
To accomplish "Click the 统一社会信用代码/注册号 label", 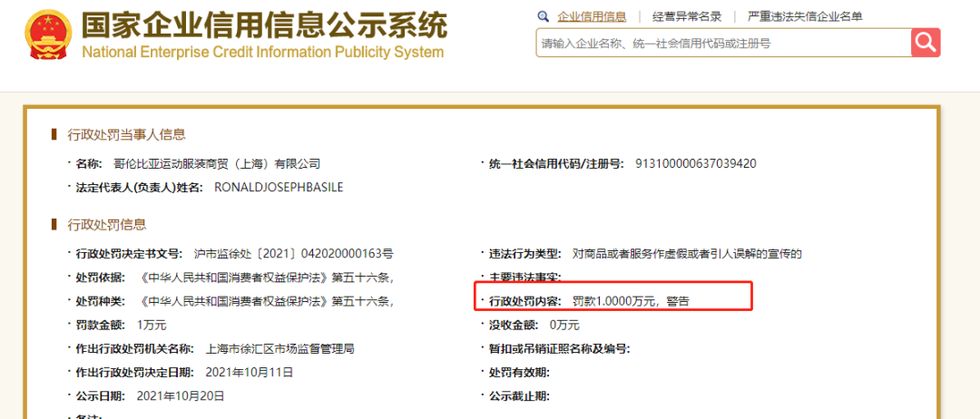I will tap(556, 164).
